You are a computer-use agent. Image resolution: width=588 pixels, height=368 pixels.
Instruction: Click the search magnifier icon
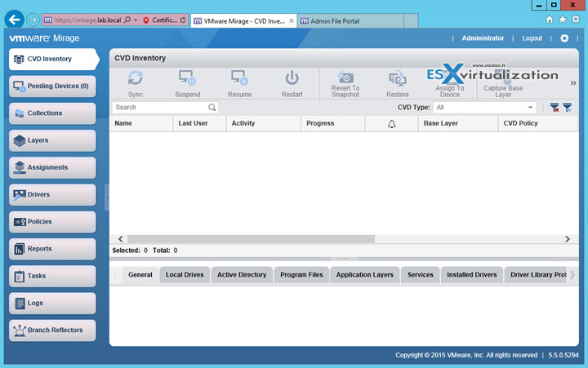point(212,108)
